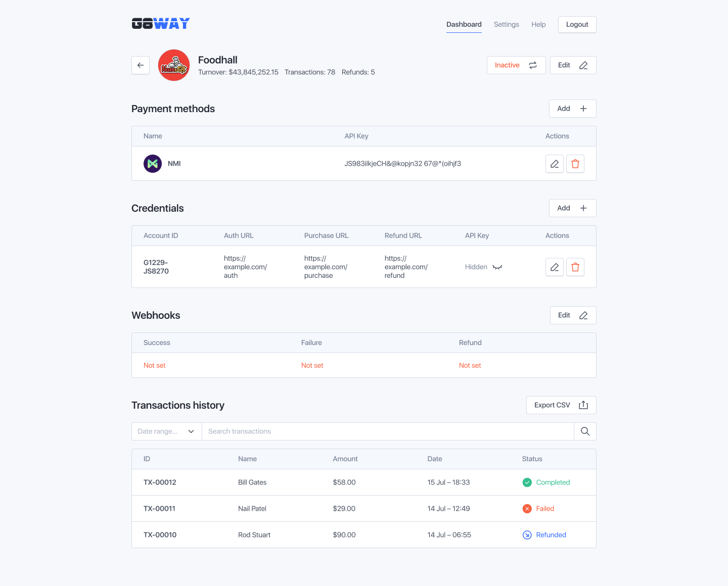This screenshot has height=586, width=728.
Task: Open the Settings tab
Action: click(x=506, y=24)
